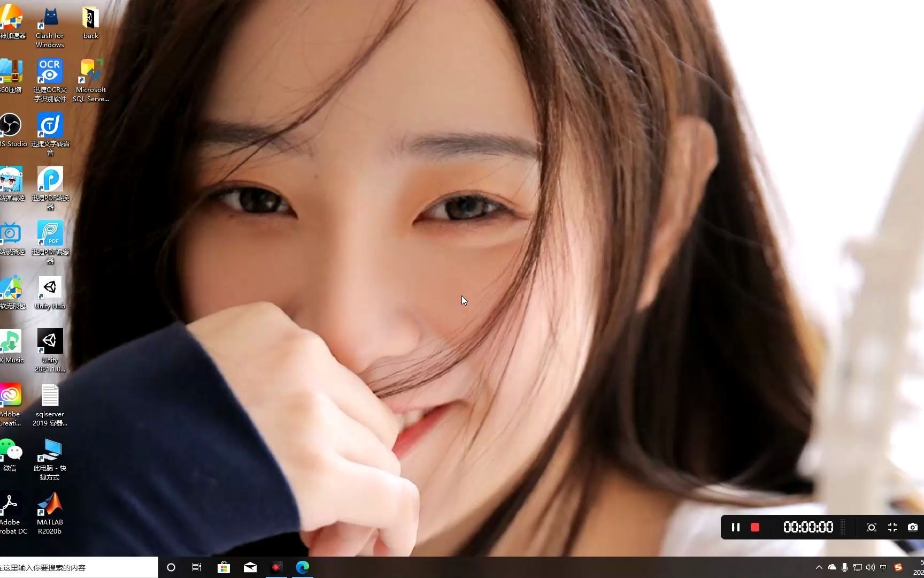Select the anime-girl 弹幕姬 desktop icon
Screen dimensions: 924x578
(x=12, y=184)
